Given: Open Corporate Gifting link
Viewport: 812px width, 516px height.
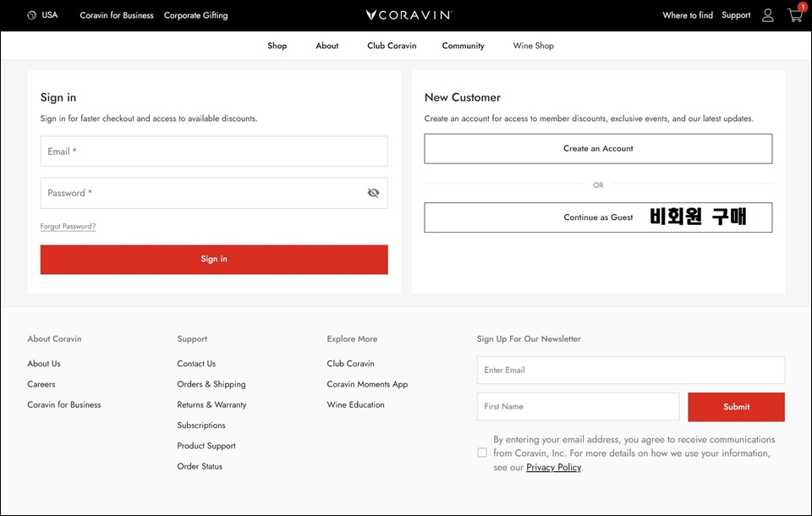Looking at the screenshot, I should tap(195, 15).
